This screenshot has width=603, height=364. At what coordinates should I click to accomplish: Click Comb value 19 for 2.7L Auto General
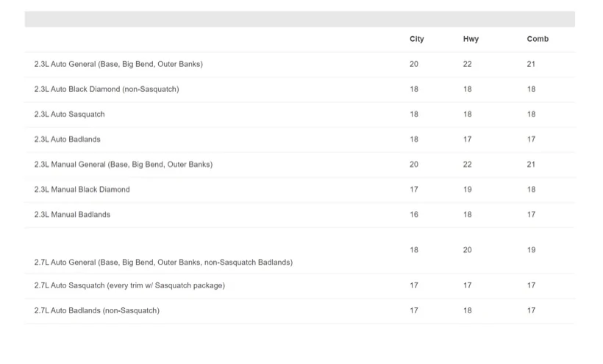coord(531,250)
